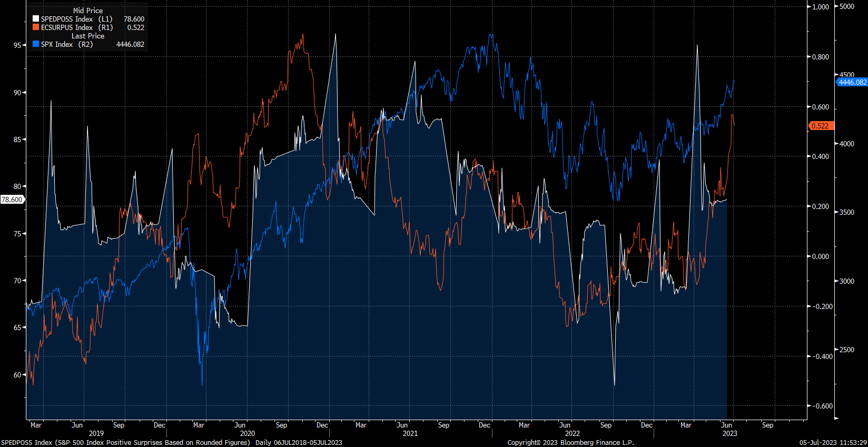Select the 'SPX Index (R2)' legend label
868x447 pixels.
(x=67, y=44)
